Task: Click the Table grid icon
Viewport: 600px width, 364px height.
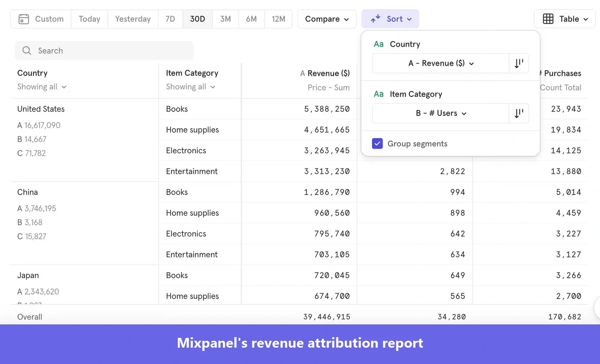Action: (x=548, y=19)
